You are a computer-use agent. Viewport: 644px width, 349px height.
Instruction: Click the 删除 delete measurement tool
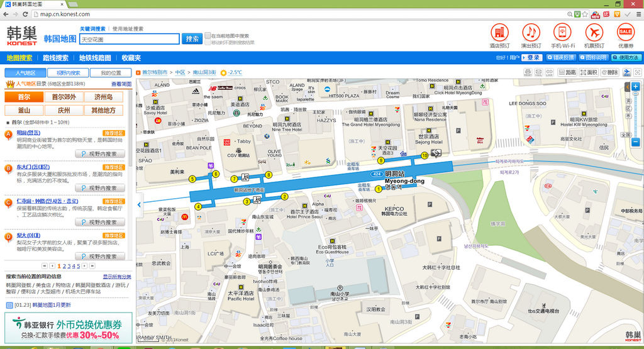coord(610,72)
